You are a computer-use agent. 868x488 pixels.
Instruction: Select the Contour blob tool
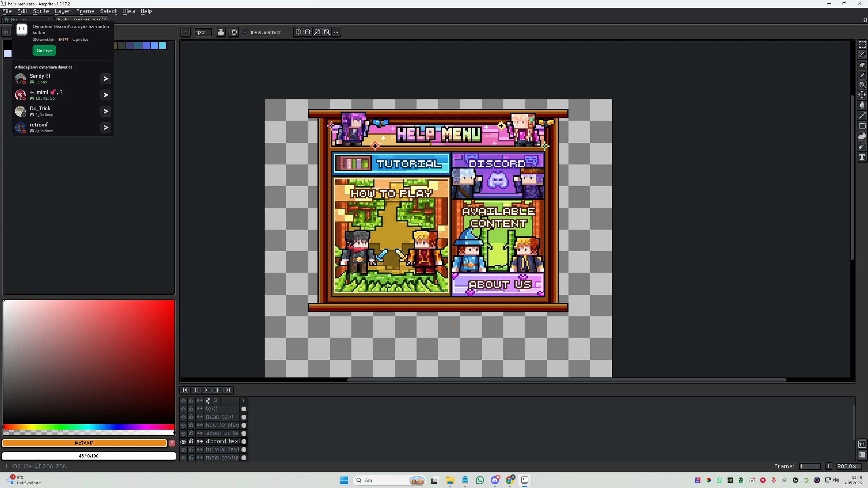(862, 136)
